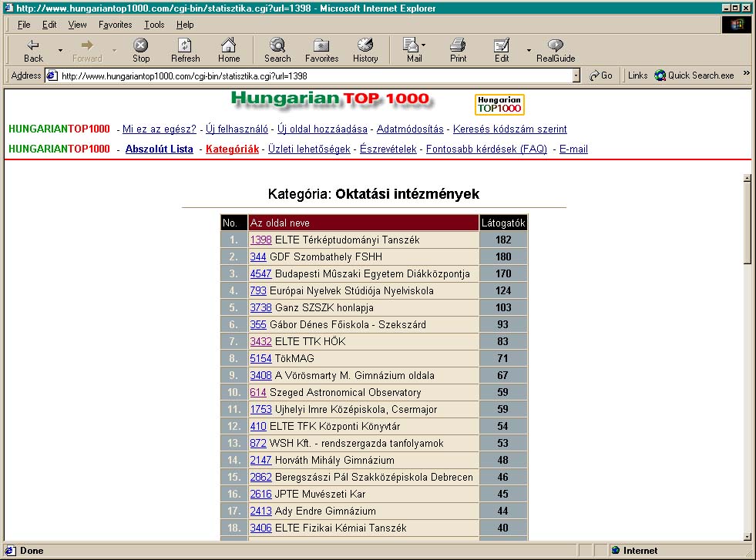Open link 4547 Budapesti Műszaki Egyetem
Screen dimensions: 756x560
(260, 273)
